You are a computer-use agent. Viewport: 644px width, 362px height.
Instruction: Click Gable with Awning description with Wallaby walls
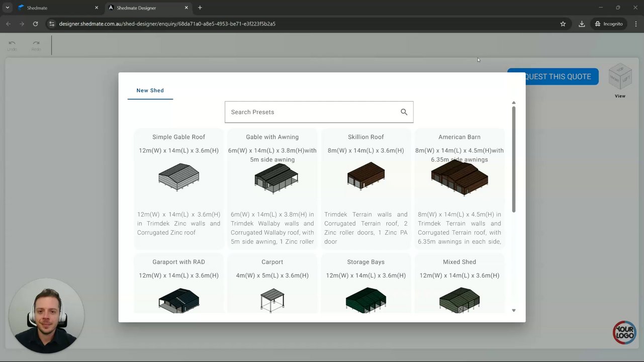point(272,228)
